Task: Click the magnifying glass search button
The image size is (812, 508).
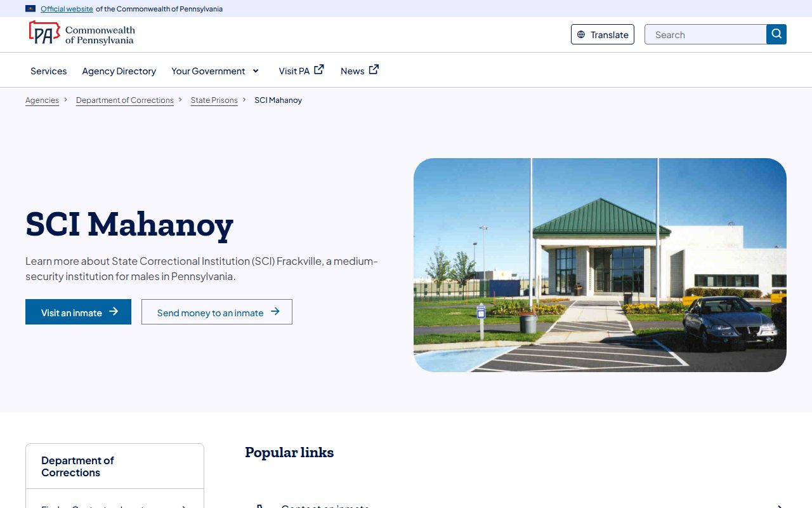Action: tap(776, 34)
